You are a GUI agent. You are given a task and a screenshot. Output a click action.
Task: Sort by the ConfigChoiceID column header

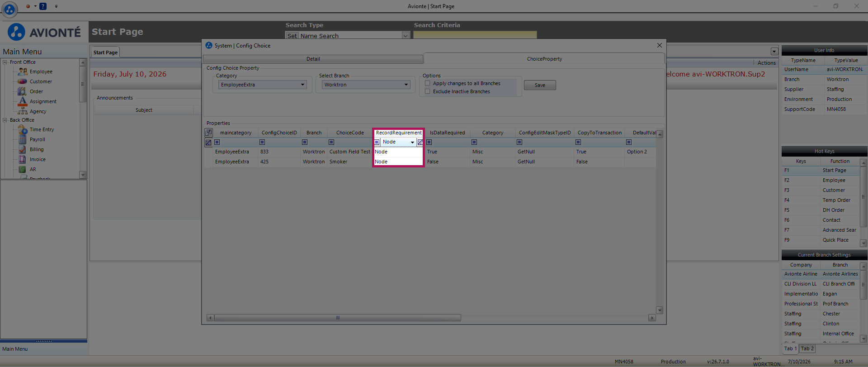coord(279,133)
